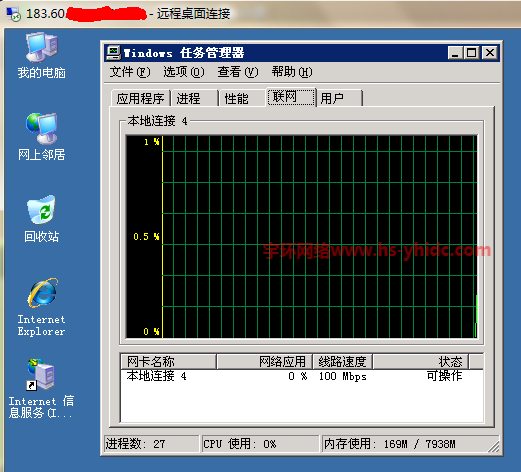521x472 pixels.
Task: Sort by the 线路速度 column header
Action: point(343,361)
